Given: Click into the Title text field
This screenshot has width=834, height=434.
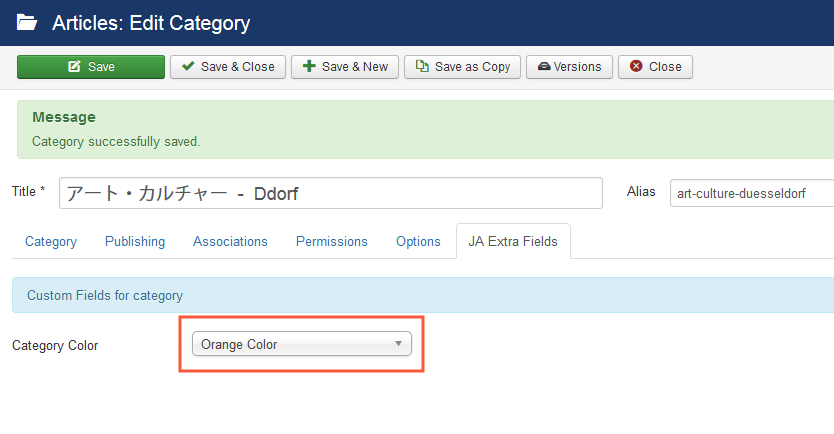Looking at the screenshot, I should click(x=330, y=193).
